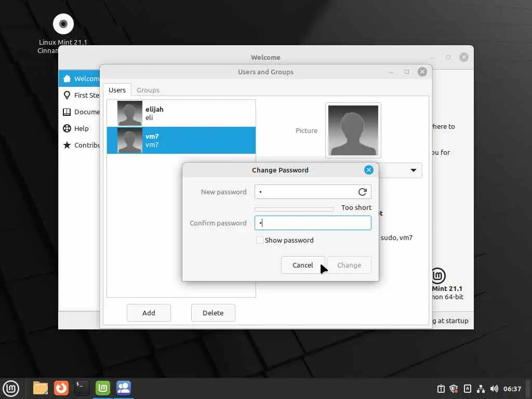Maximize the Users and Groups window
The image size is (532, 399).
[407, 72]
